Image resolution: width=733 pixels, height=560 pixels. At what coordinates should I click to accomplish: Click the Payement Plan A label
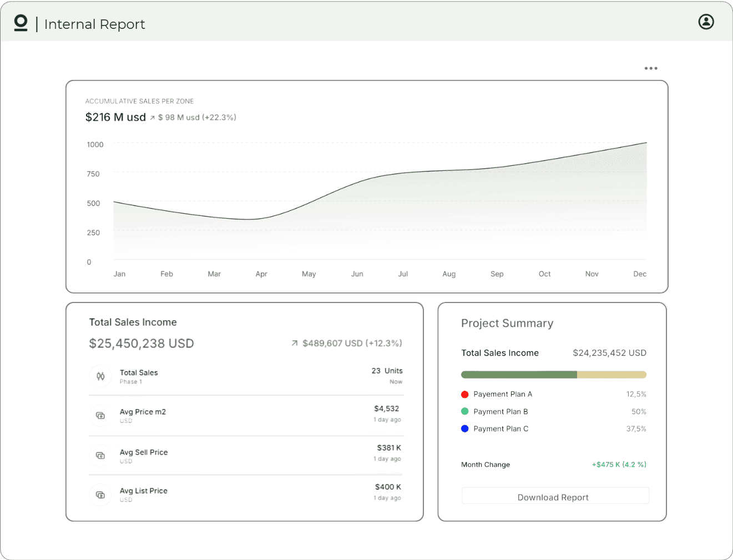click(503, 395)
